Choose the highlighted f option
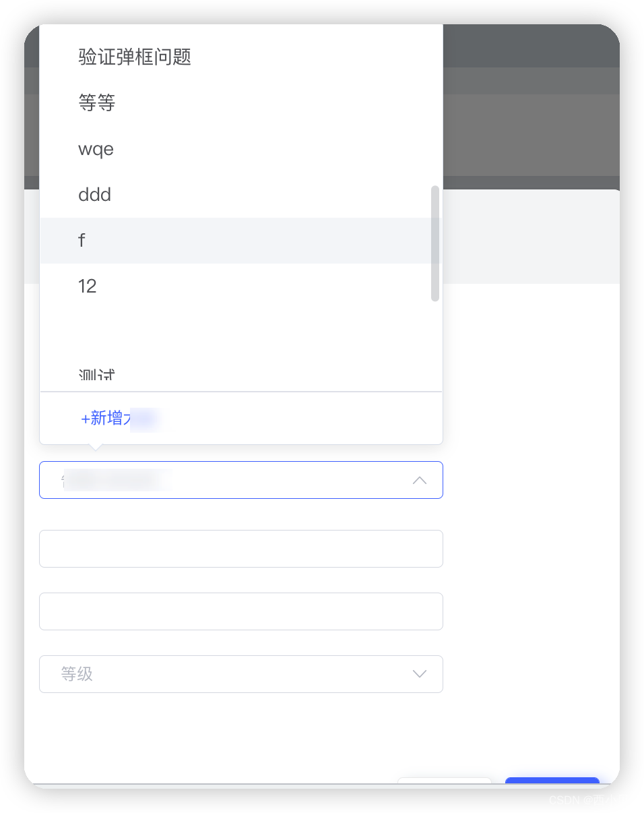The height and width of the screenshot is (813, 644). pyautogui.click(x=241, y=241)
